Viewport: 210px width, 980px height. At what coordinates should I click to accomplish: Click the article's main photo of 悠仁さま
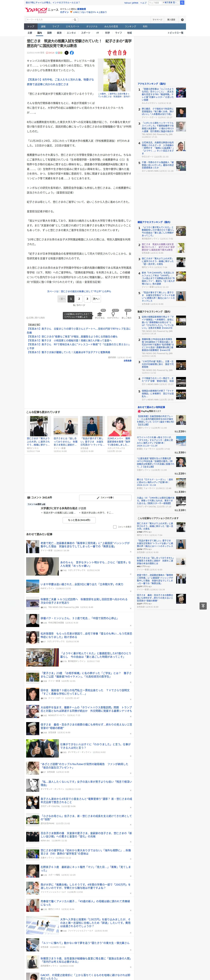pyautogui.click(x=114, y=75)
